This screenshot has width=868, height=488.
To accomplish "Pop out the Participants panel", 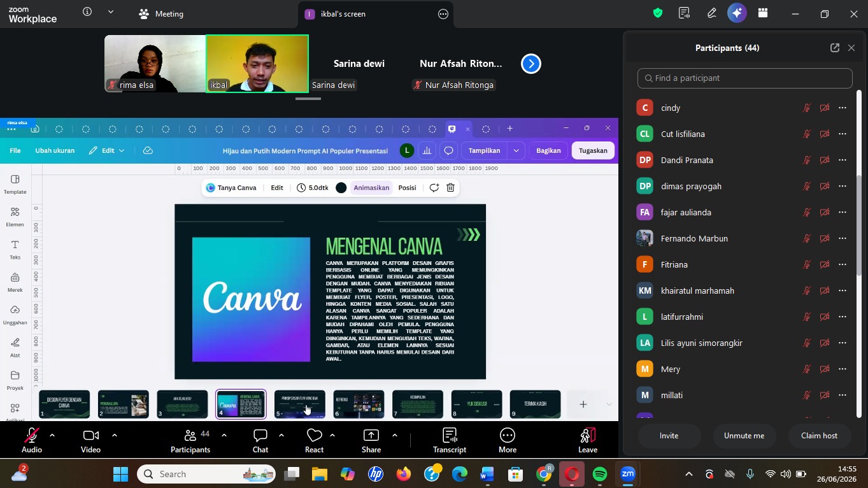I will pyautogui.click(x=835, y=48).
